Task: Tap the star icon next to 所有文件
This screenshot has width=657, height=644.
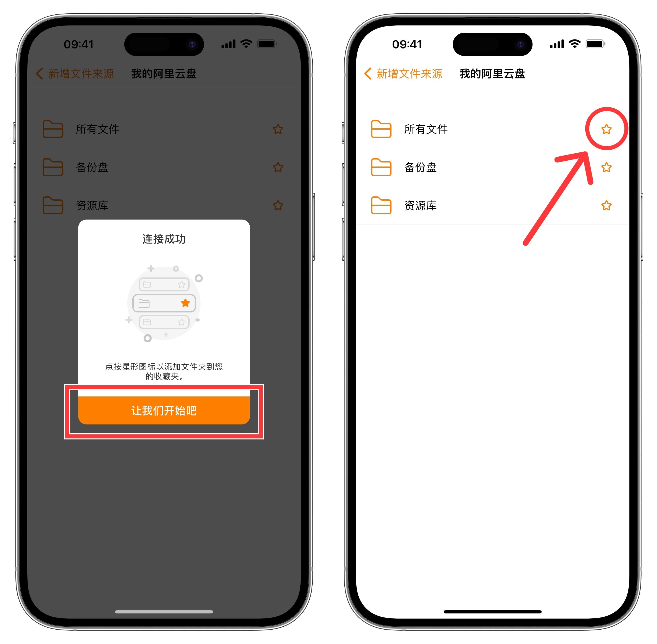Action: (x=604, y=129)
